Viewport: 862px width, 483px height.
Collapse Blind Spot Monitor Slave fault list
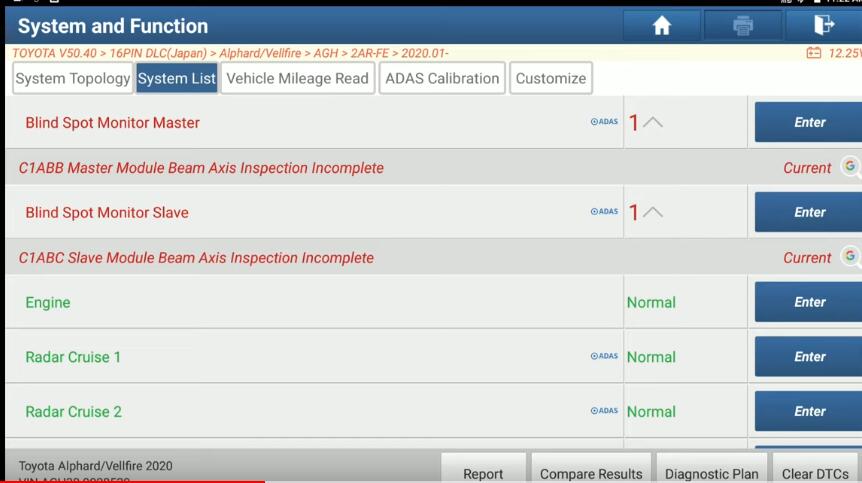tap(652, 213)
